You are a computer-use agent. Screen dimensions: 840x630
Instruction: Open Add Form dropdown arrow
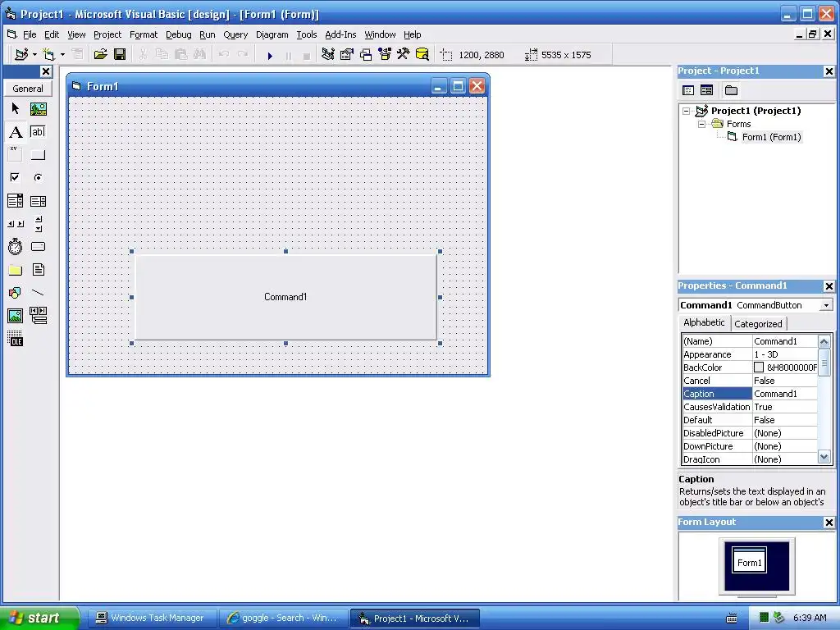(x=62, y=55)
